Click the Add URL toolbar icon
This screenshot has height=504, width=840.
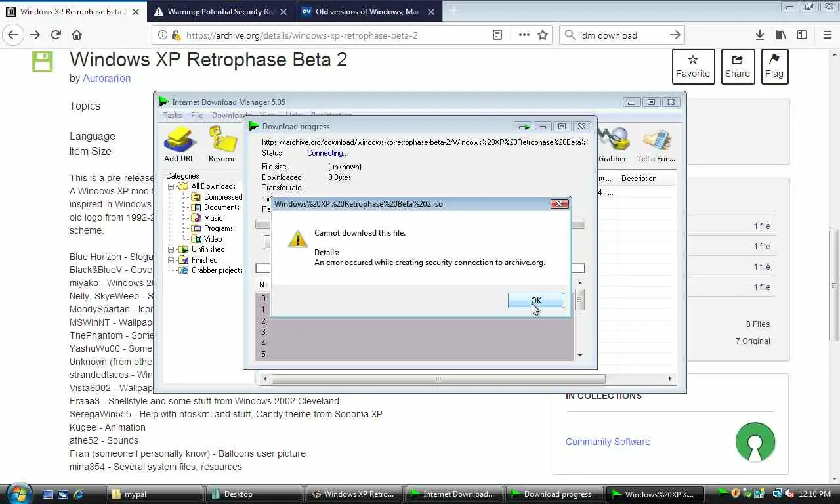coord(179,144)
